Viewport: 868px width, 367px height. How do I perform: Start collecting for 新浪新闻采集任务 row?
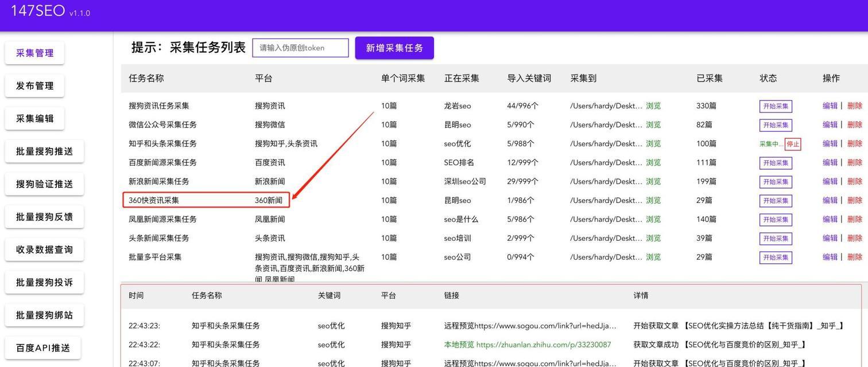[776, 182]
